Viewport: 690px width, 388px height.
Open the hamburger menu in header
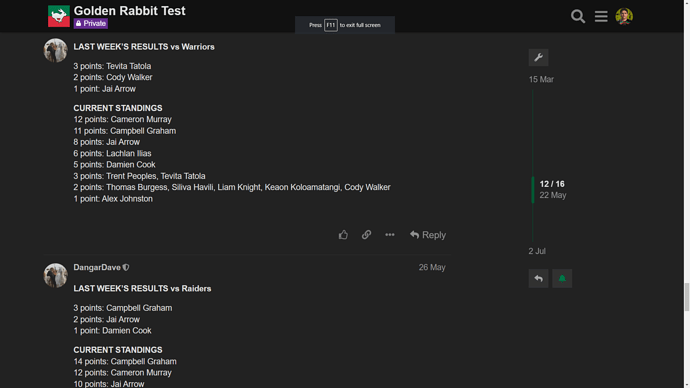[x=601, y=16]
